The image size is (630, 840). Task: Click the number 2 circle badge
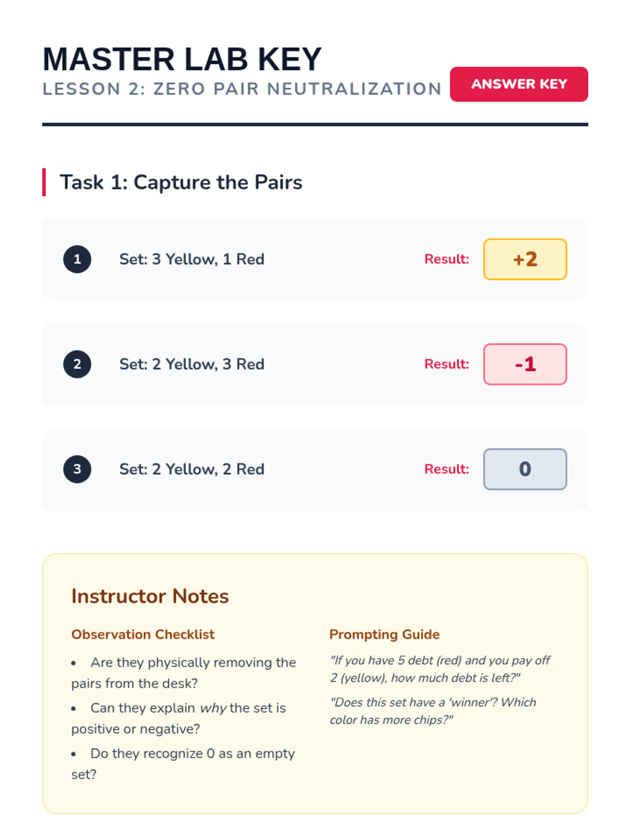[x=77, y=364]
